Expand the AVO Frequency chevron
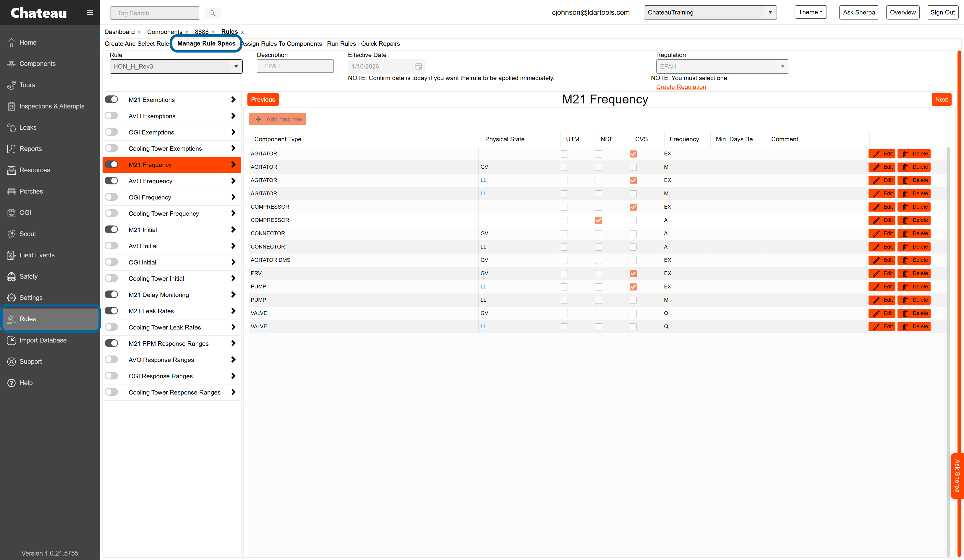964x560 pixels. pos(233,181)
